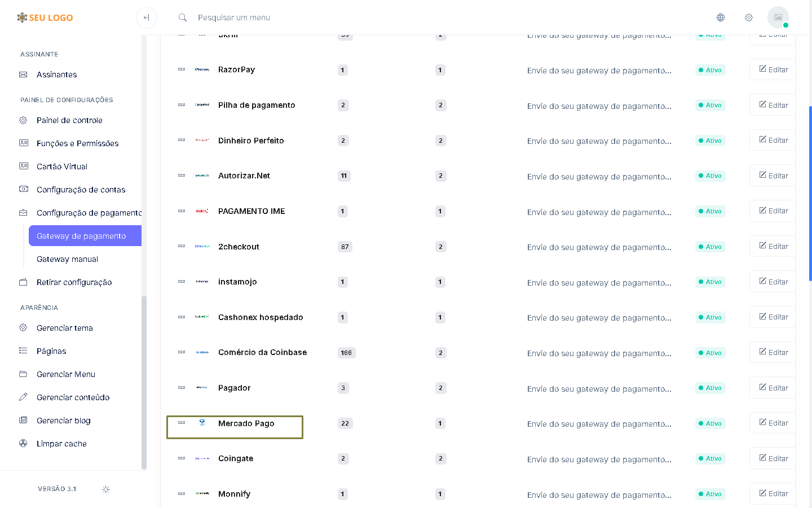Expand the Configuração de contas menu
The width and height of the screenshot is (812, 508).
click(x=81, y=190)
